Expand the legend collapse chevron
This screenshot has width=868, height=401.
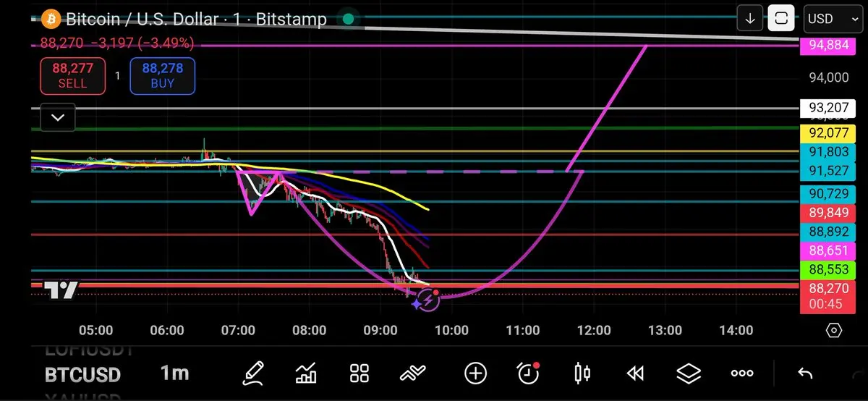pyautogui.click(x=58, y=117)
